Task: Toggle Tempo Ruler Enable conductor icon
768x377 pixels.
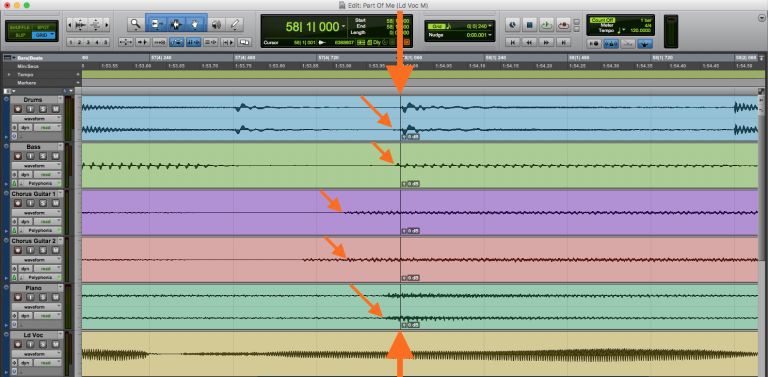Action: [645, 44]
